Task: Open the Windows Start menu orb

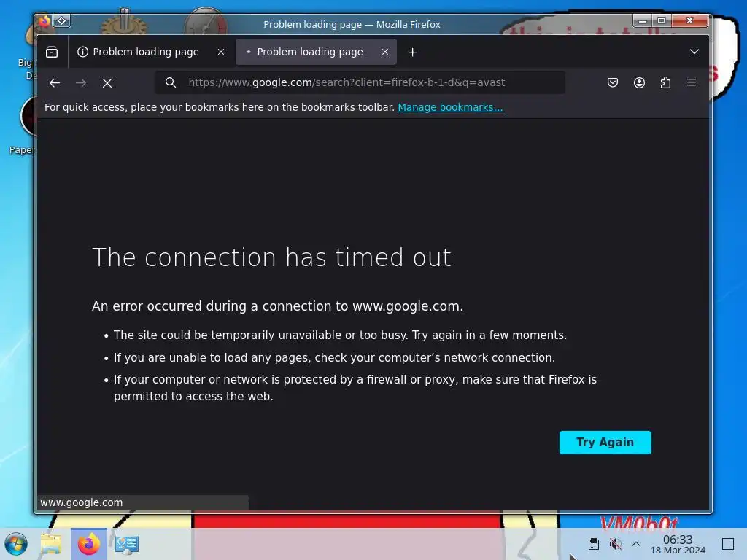Action: pos(16,544)
